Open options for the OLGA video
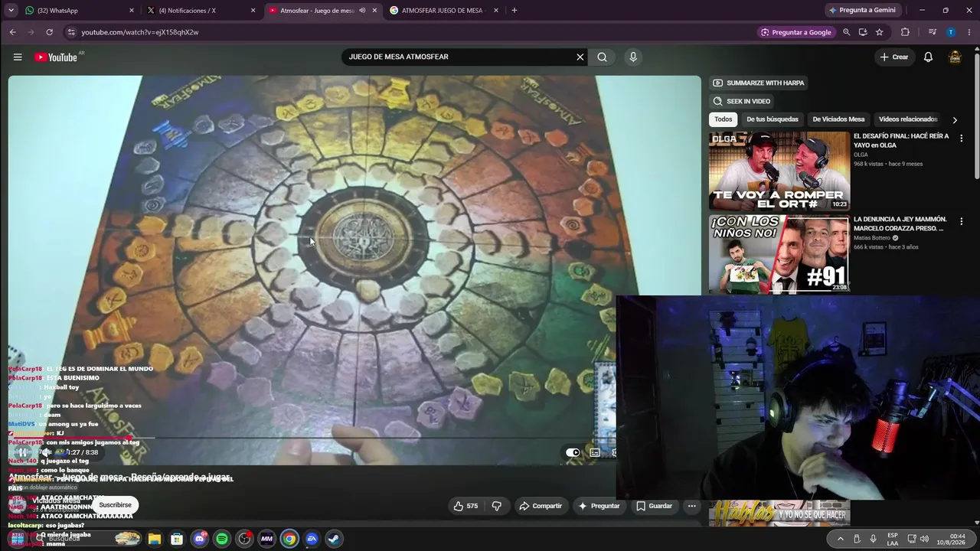980x551 pixels. coord(961,139)
